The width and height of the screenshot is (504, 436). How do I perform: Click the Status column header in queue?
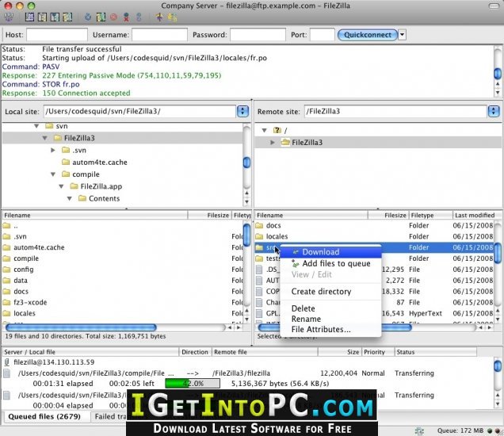pos(436,352)
